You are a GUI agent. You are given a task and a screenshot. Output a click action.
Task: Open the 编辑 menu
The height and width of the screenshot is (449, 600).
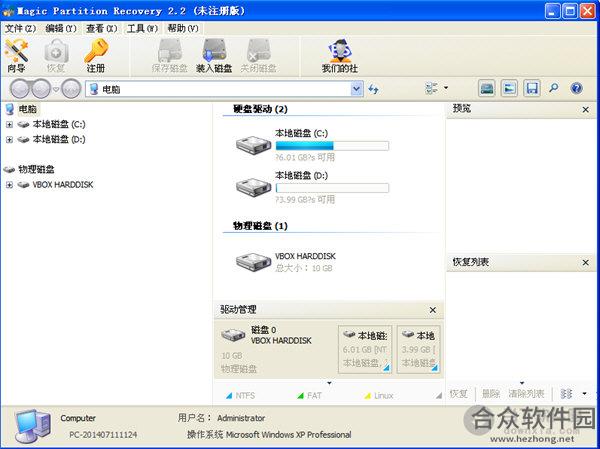[61, 29]
